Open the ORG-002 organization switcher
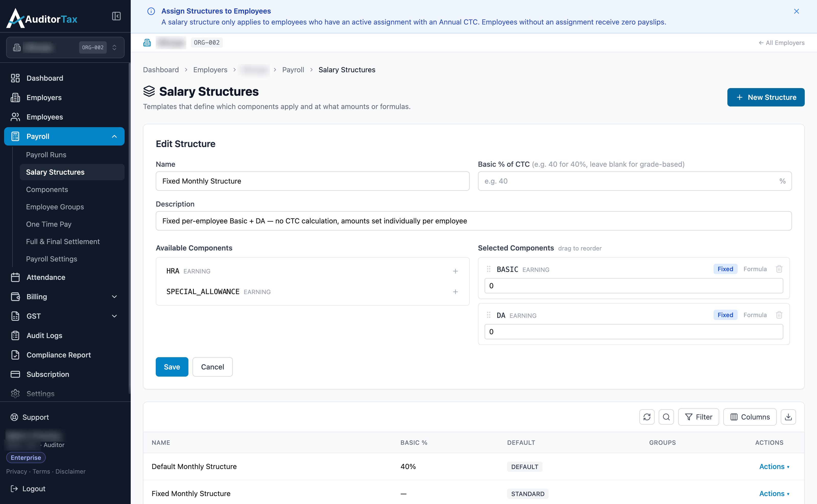The width and height of the screenshot is (817, 504). click(65, 47)
